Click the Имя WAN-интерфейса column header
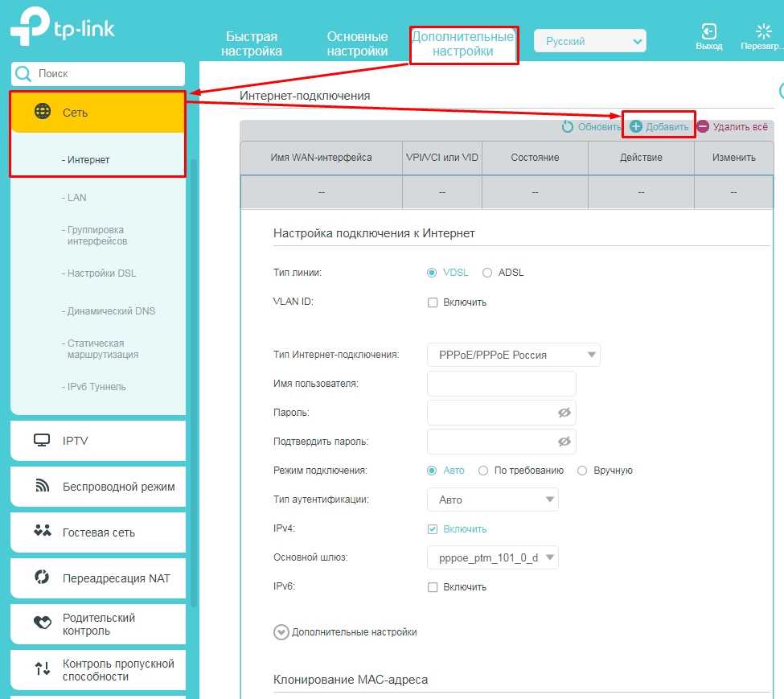 (321, 158)
